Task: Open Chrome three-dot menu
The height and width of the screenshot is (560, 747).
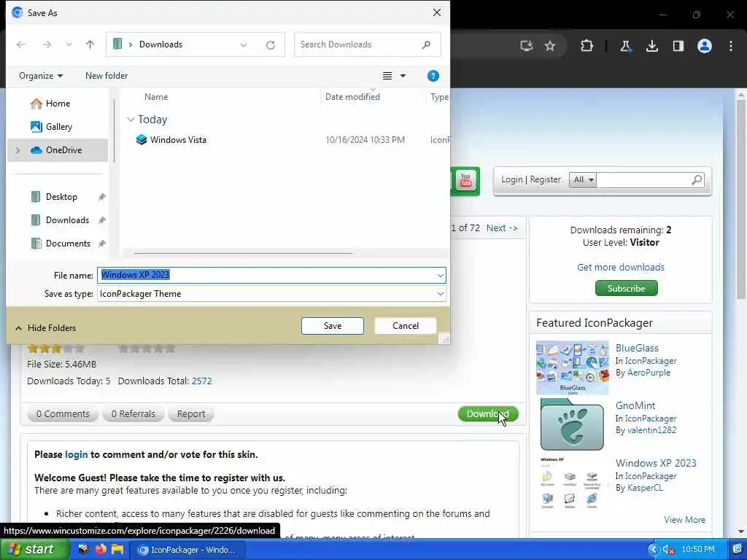Action: pos(731,46)
